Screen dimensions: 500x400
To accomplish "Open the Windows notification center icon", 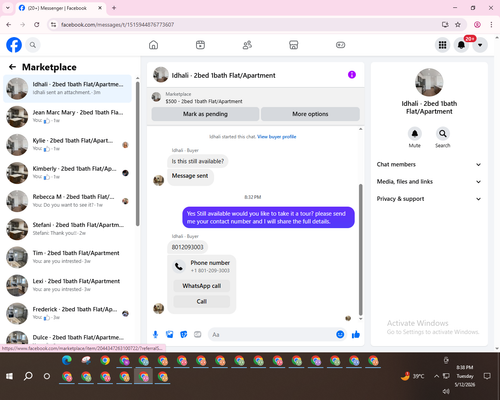I will tap(487, 376).
